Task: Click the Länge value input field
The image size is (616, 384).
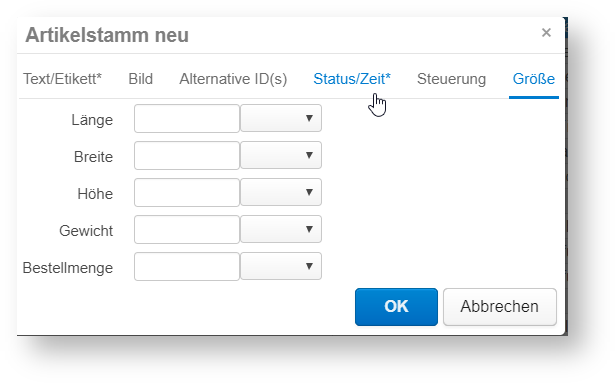Action: point(187,118)
